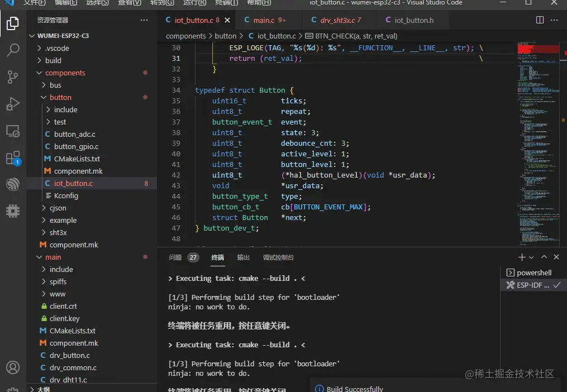Click the button_dev_t typedef name
This screenshot has height=392, width=567.
[230, 228]
